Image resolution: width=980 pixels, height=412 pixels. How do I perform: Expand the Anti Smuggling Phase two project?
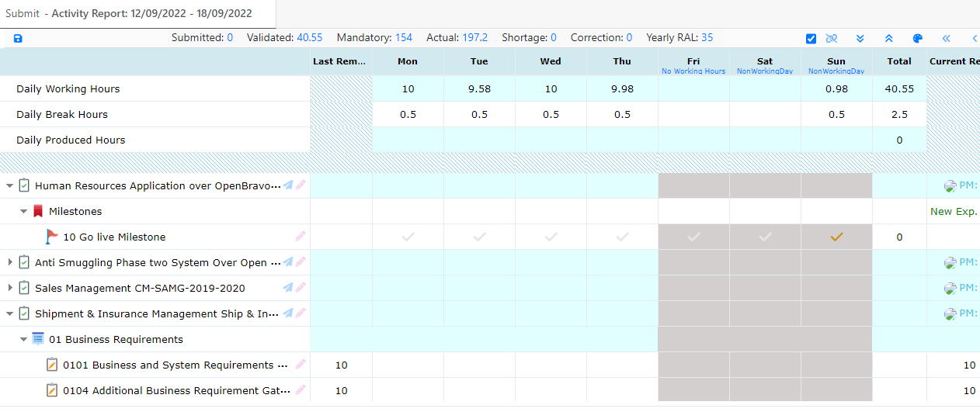click(x=10, y=262)
